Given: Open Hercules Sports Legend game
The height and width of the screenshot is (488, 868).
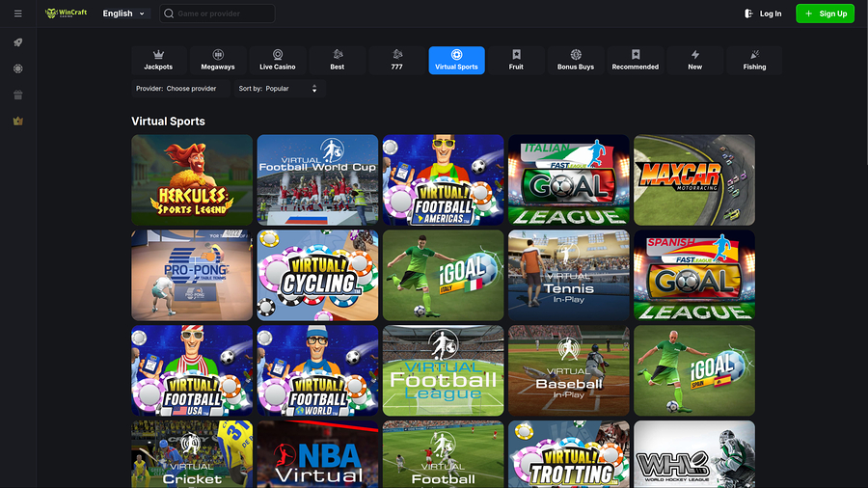Looking at the screenshot, I should (192, 179).
